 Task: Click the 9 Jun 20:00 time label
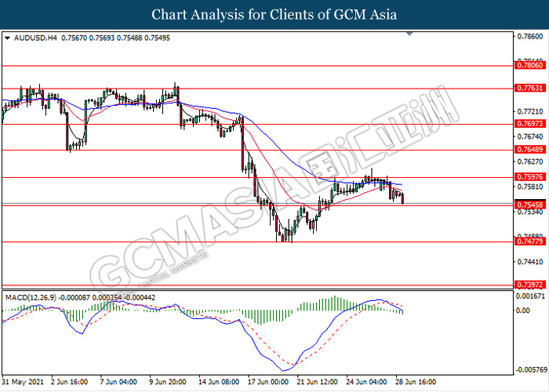click(x=167, y=382)
